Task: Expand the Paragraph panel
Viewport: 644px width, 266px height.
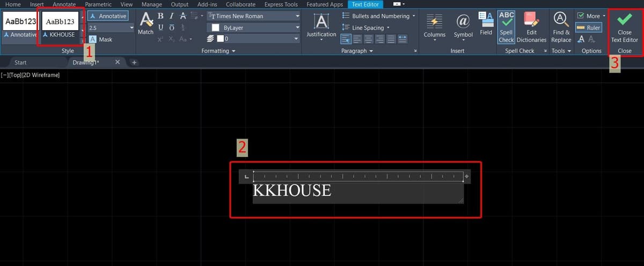Action: [357, 51]
